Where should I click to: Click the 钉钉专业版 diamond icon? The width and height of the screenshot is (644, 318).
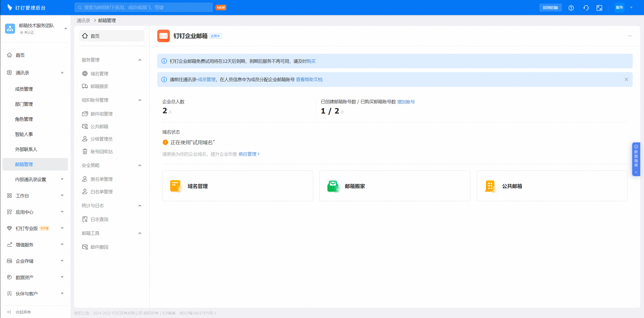[9, 228]
